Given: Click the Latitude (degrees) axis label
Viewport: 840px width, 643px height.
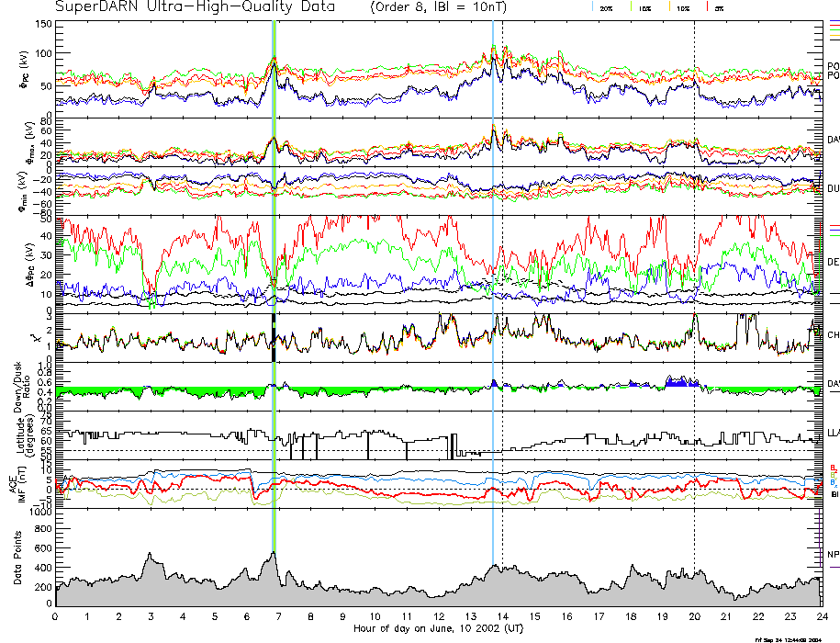Looking at the screenshot, I should [25, 435].
